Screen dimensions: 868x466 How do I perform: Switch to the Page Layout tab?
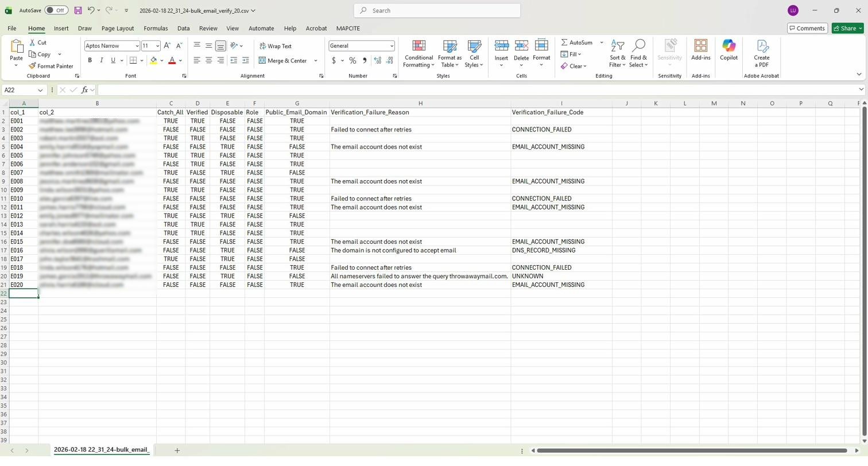[117, 28]
